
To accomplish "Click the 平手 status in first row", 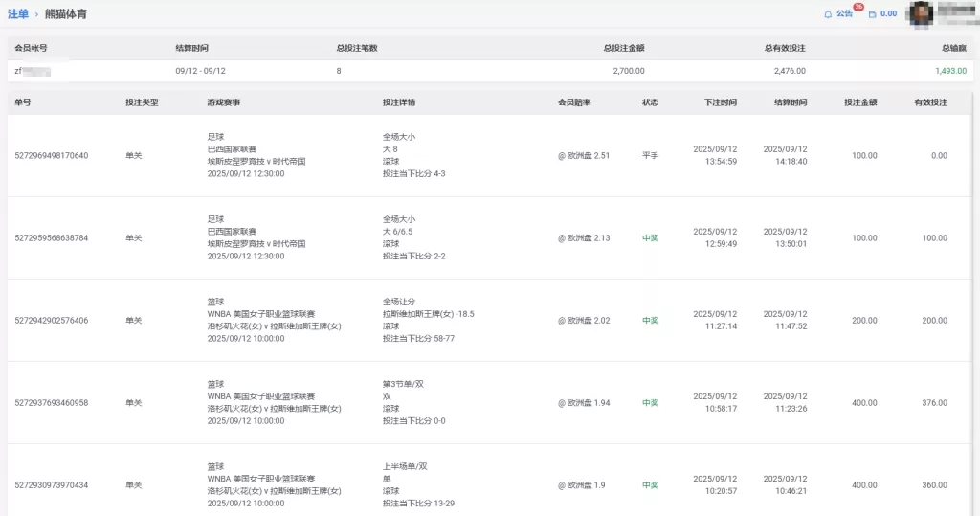I will (650, 155).
